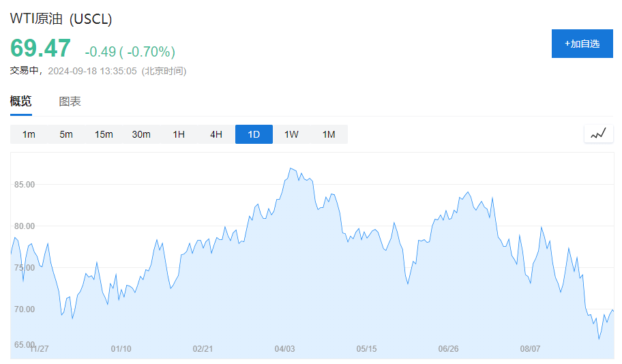Select the 30m timeframe option
The image size is (622, 364).
tap(141, 134)
